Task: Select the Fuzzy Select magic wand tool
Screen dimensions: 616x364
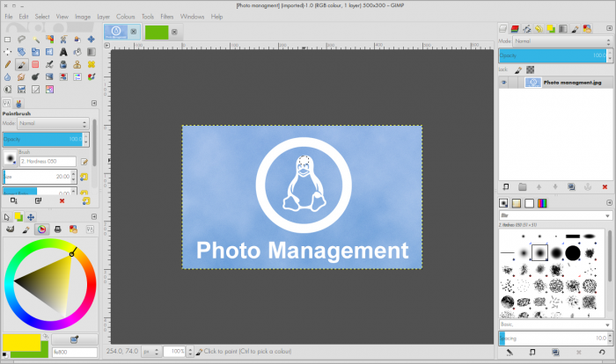Action: pyautogui.click(x=35, y=40)
